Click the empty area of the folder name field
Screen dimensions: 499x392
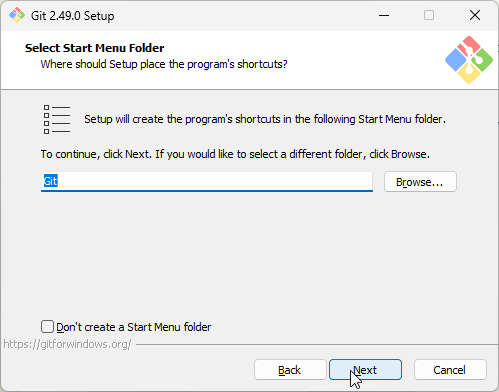tap(213, 181)
